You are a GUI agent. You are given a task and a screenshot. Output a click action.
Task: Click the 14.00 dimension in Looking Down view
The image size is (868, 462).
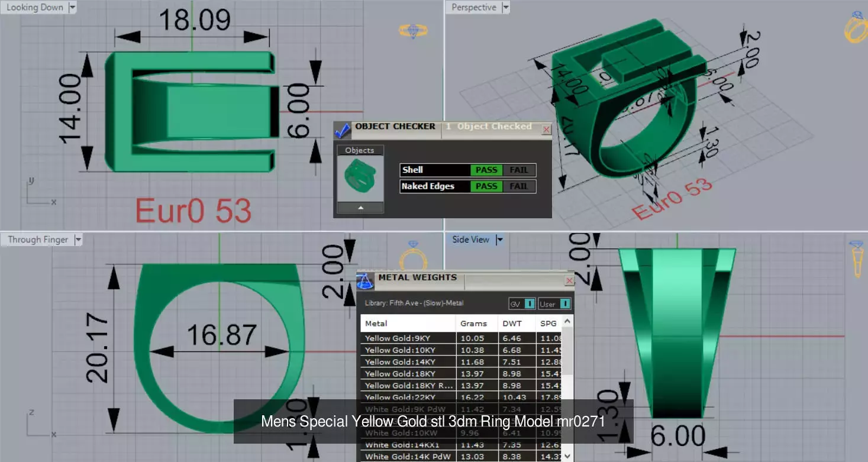tap(69, 108)
